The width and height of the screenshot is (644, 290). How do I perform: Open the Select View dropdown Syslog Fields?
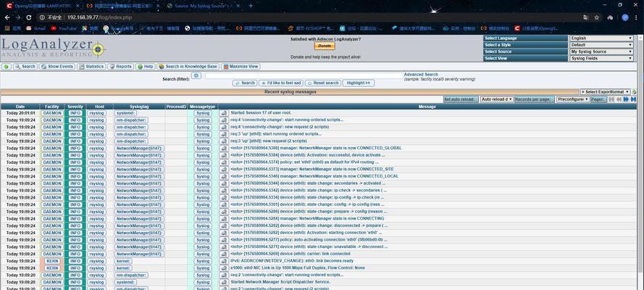(601, 58)
